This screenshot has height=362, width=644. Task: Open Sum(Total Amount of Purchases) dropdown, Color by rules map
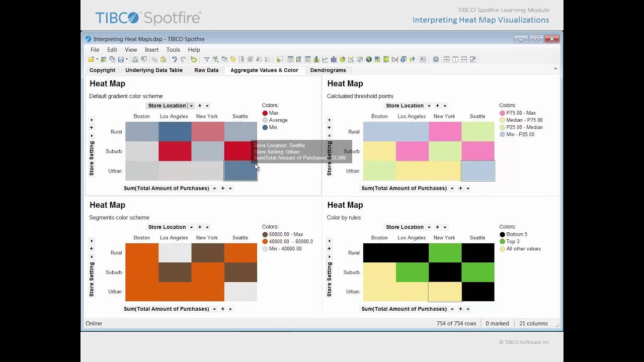[x=452, y=309]
